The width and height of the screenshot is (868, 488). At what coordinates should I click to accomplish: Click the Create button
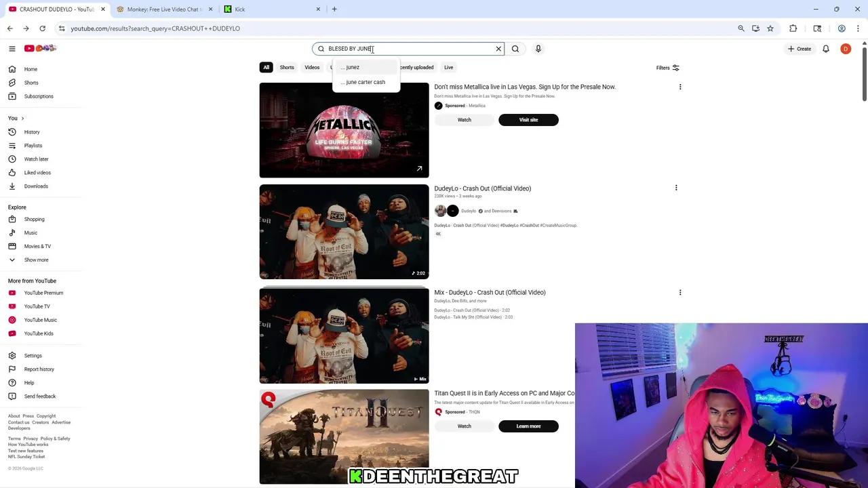click(800, 49)
